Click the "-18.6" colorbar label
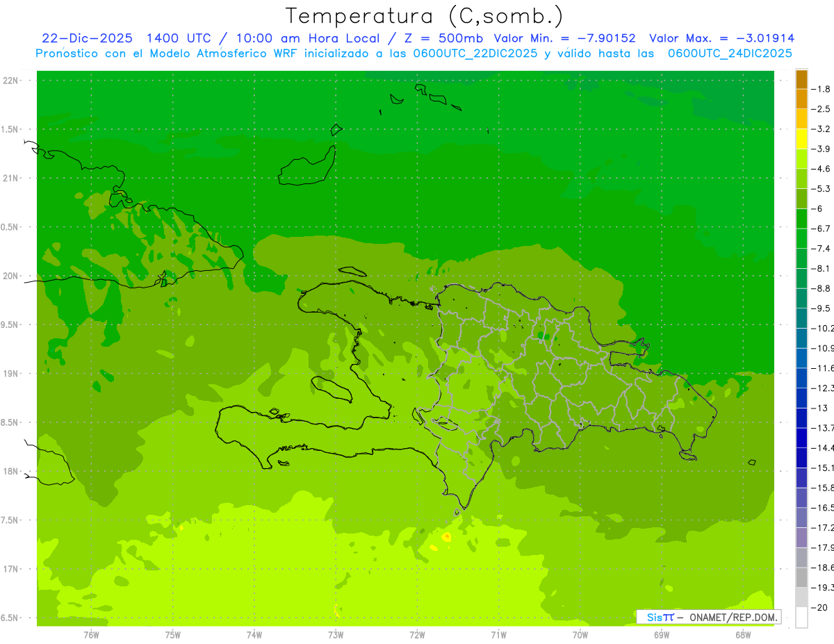The image size is (834, 644). [823, 568]
